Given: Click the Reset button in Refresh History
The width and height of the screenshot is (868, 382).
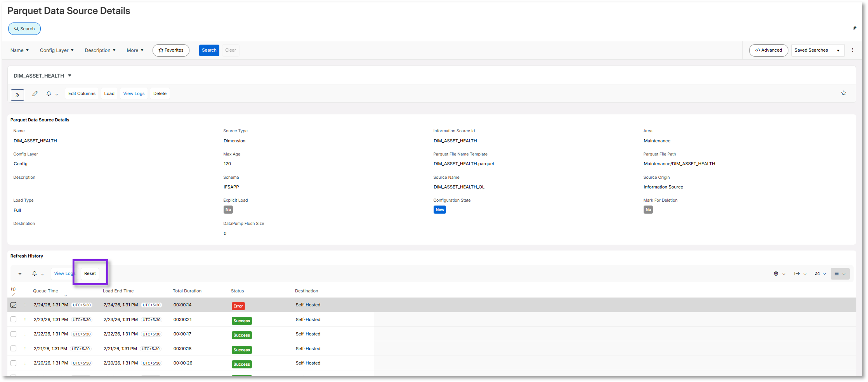Looking at the screenshot, I should tap(90, 273).
